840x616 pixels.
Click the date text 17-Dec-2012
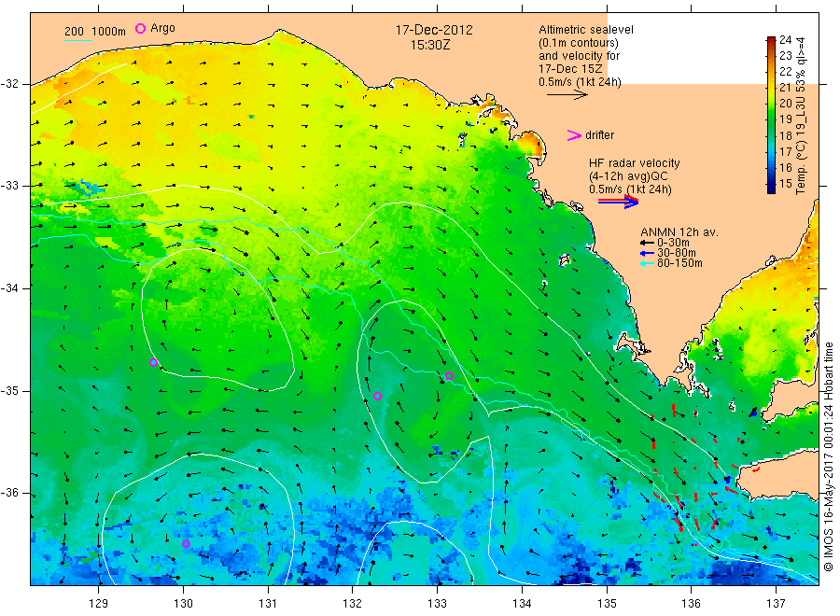coord(434,30)
